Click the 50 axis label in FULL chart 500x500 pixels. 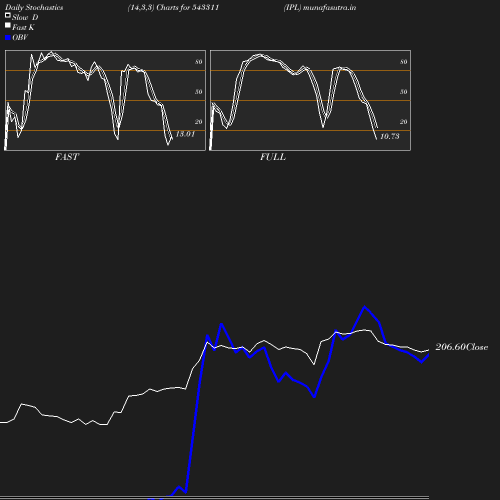coord(404,92)
